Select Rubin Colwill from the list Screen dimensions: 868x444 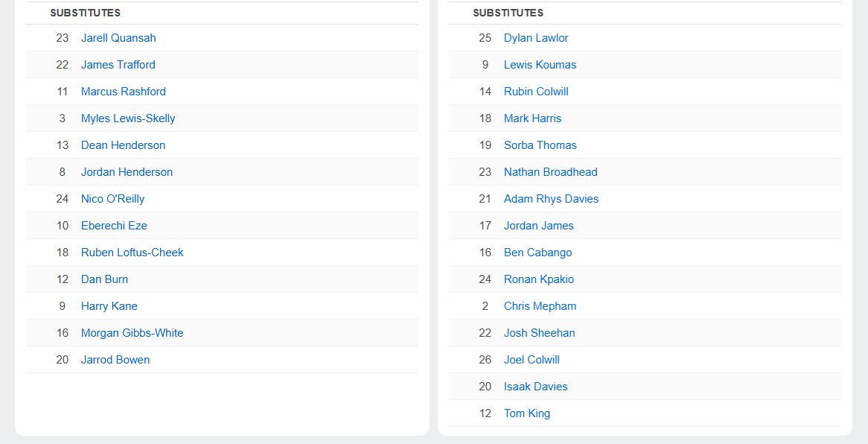(536, 92)
